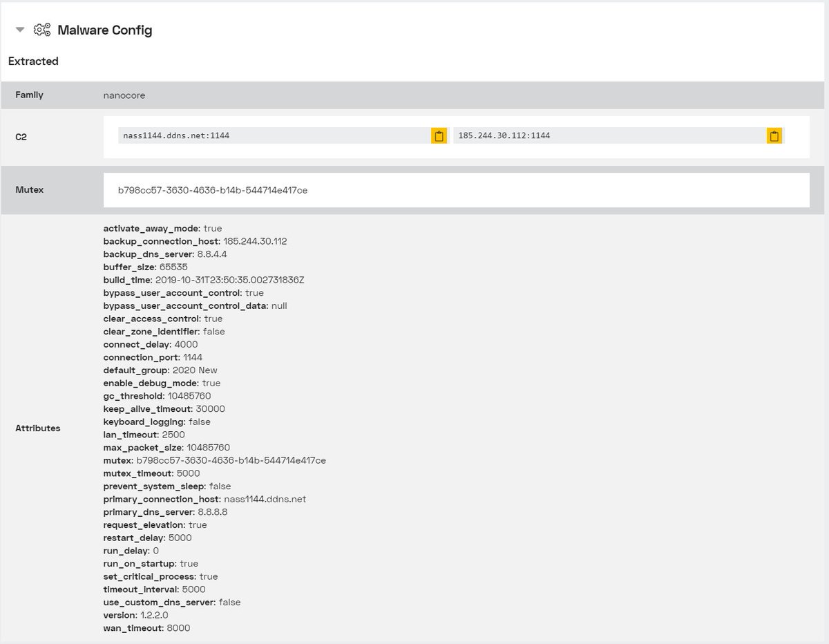Select the nanocore family value

pos(124,95)
